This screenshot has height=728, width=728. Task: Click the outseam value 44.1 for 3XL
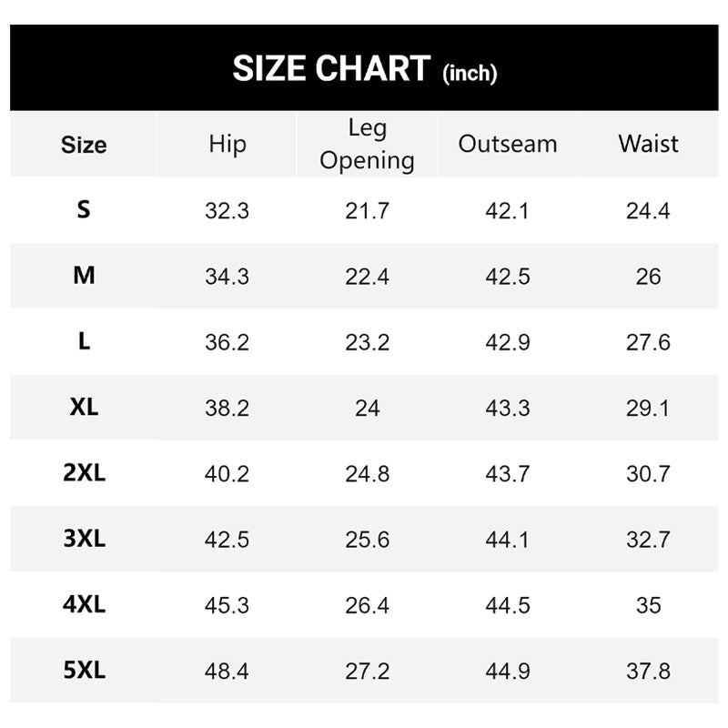(508, 540)
